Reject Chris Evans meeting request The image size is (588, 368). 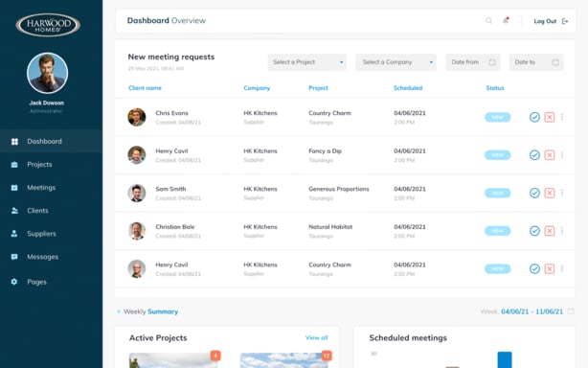tap(550, 117)
